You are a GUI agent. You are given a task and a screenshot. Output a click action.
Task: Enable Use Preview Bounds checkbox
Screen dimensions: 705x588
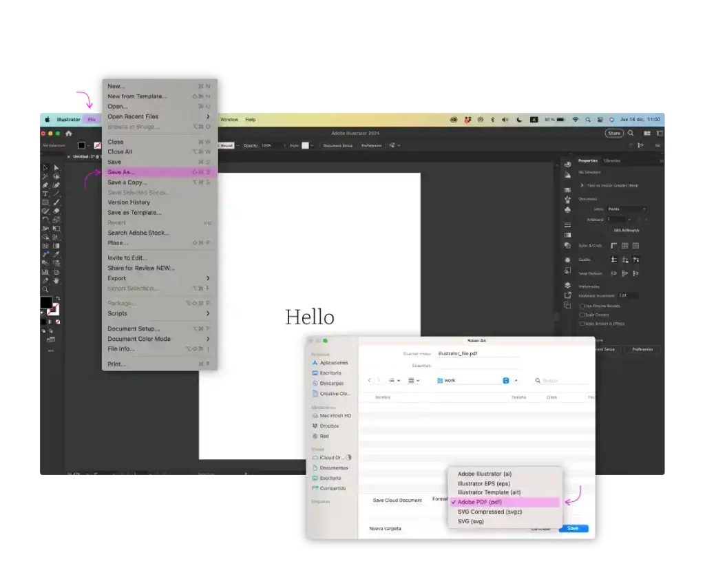point(582,306)
